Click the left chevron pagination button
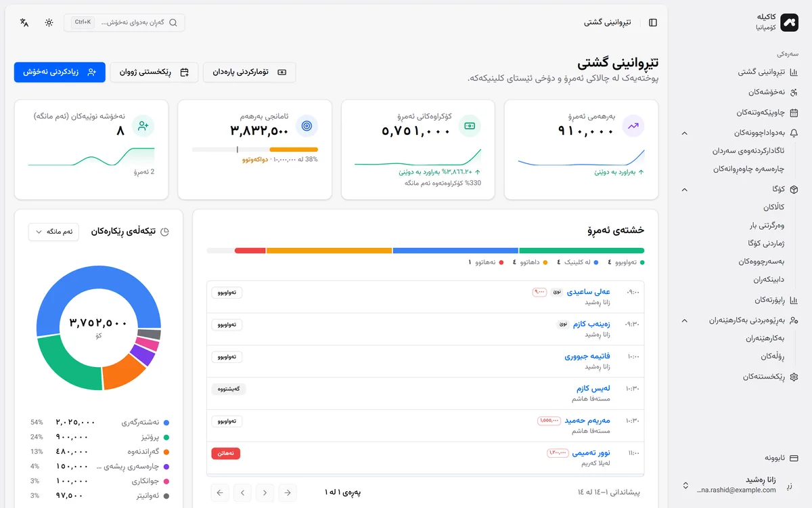 point(243,492)
